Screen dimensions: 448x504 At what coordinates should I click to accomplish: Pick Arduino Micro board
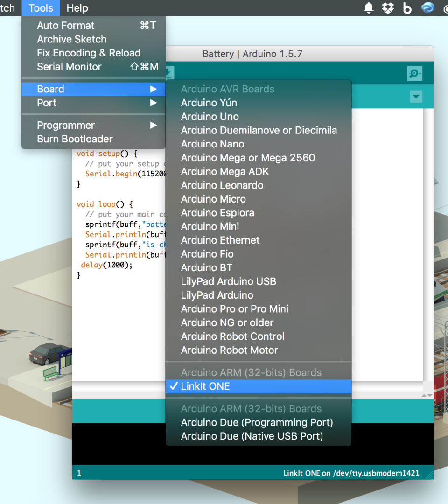(x=259, y=199)
